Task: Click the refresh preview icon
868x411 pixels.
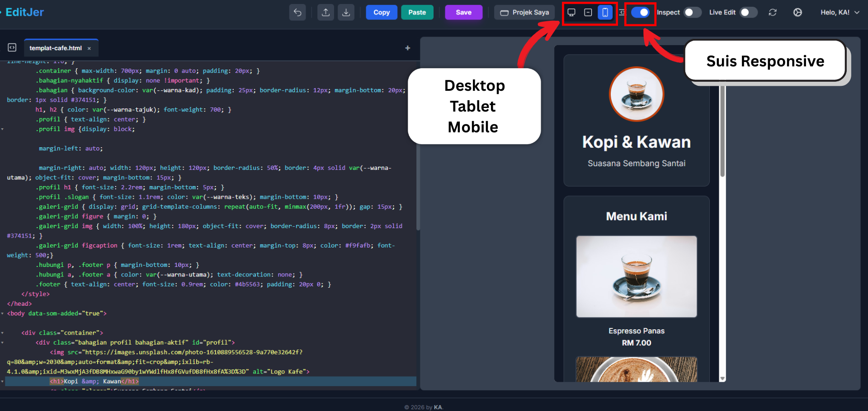Action: coord(773,13)
